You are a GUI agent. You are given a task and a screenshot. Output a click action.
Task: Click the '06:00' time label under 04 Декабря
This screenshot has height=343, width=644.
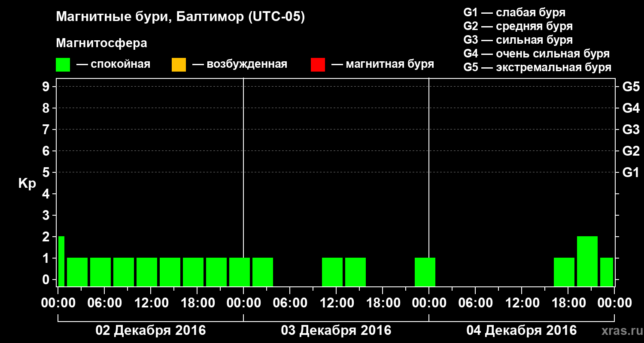[475, 303]
